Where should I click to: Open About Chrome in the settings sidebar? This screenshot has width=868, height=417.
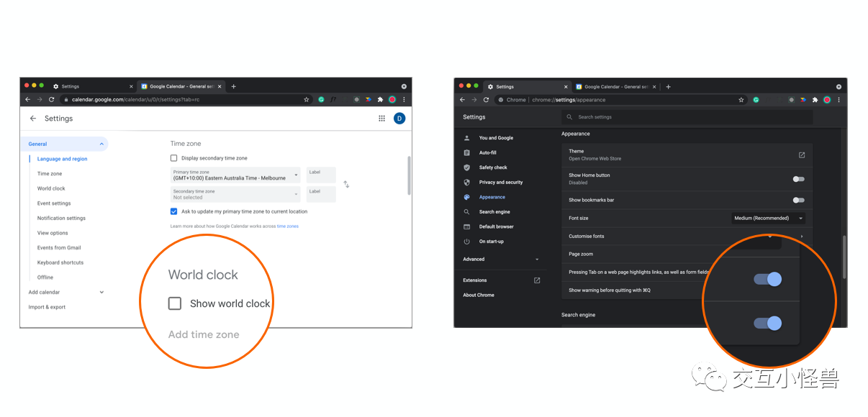point(479,295)
